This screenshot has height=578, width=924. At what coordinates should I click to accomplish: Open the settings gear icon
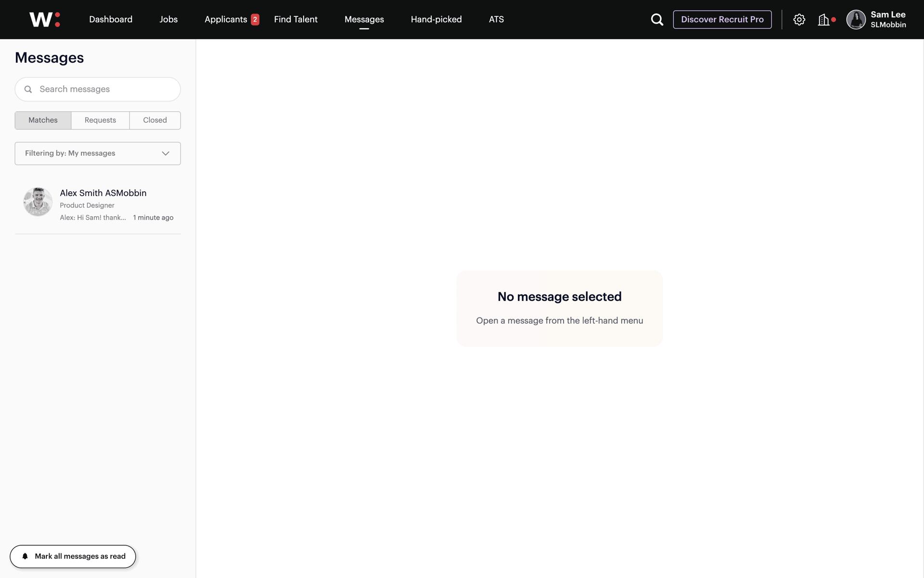[799, 19]
